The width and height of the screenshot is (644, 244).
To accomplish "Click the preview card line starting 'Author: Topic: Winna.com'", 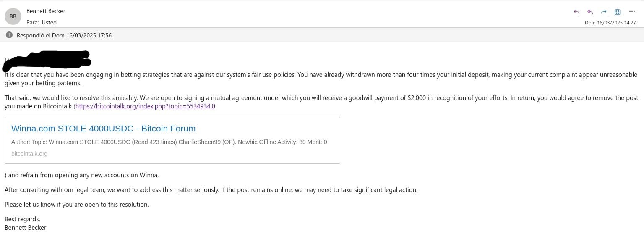I will [169, 142].
